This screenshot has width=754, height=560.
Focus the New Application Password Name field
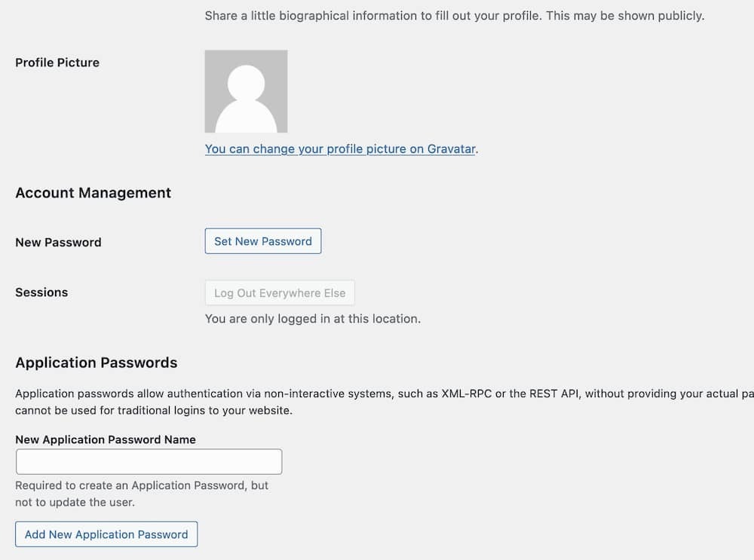point(149,461)
